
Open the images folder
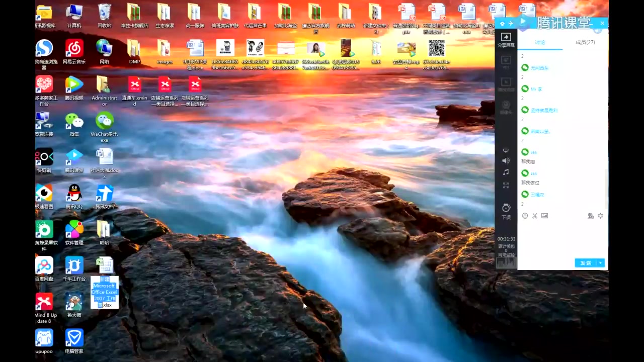tap(165, 52)
